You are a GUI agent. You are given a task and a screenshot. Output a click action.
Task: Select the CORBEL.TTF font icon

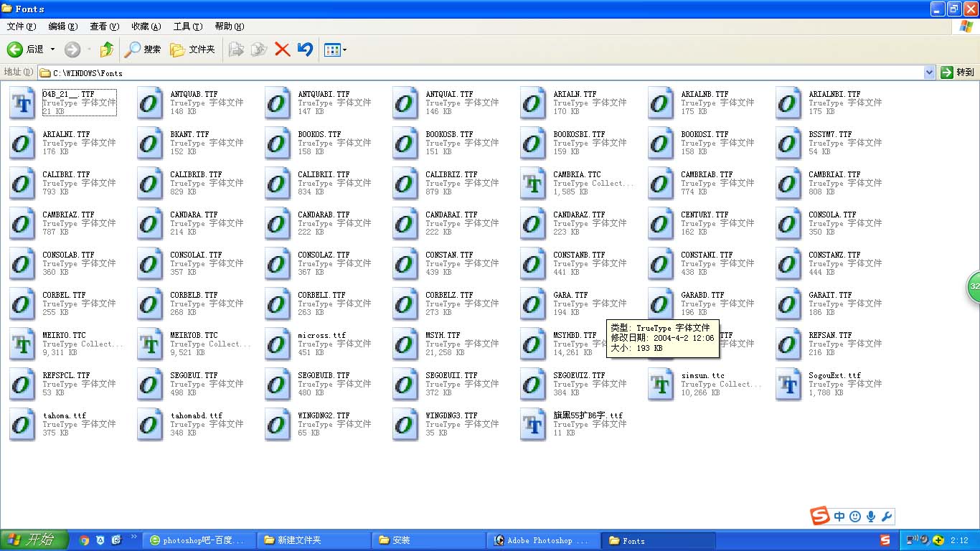tap(22, 304)
